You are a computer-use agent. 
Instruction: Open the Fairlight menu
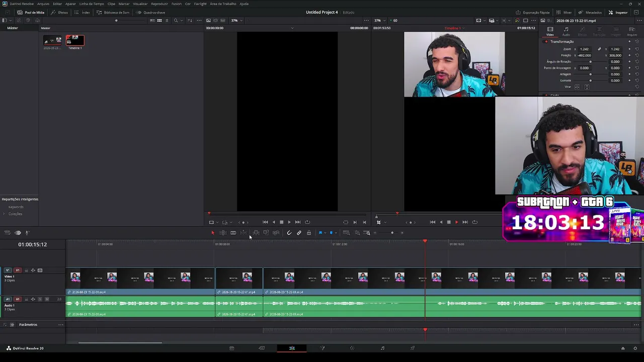(200, 4)
